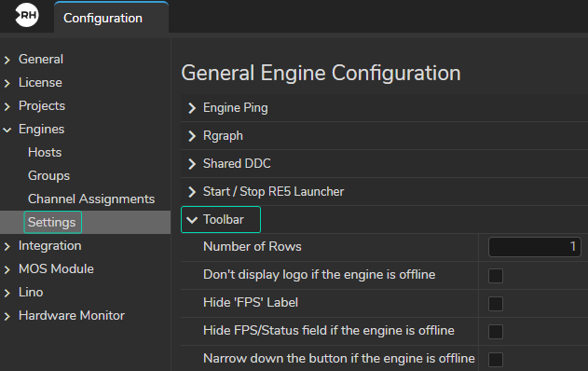Switch to the Configuration tab
The width and height of the screenshot is (588, 371).
click(111, 18)
